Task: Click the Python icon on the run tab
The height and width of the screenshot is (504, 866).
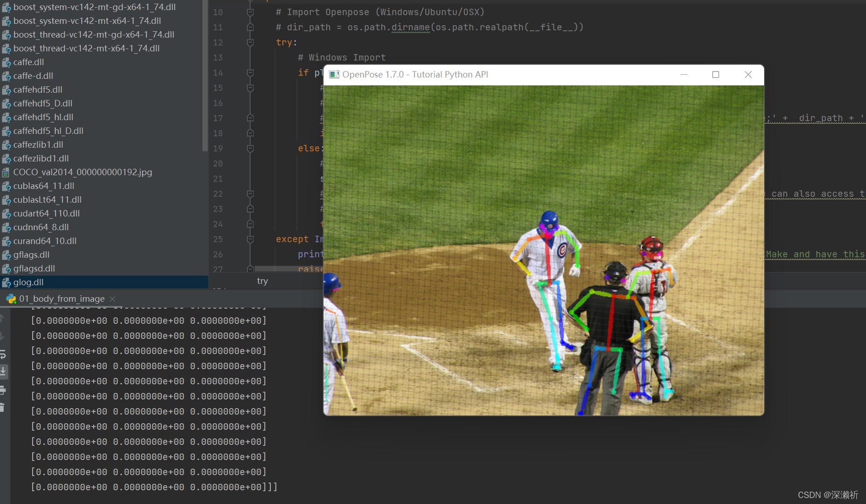Action: click(11, 299)
